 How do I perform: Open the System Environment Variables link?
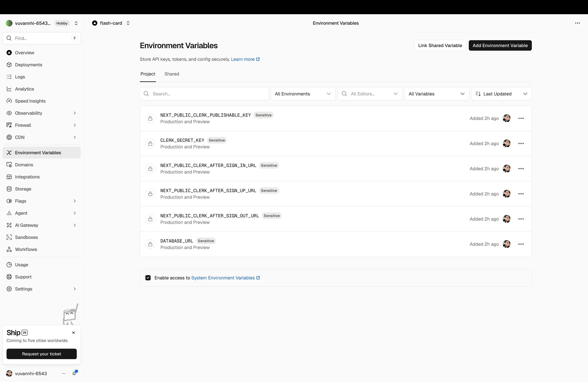225,278
